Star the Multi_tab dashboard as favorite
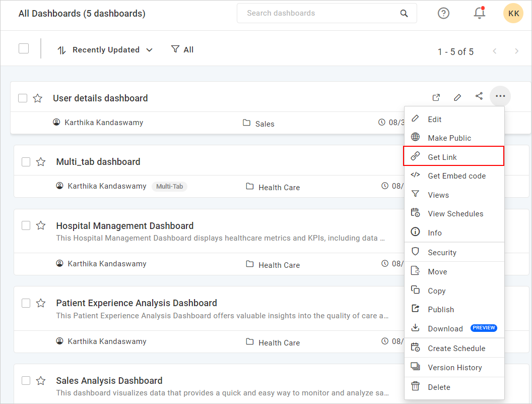The image size is (532, 404). (41, 162)
